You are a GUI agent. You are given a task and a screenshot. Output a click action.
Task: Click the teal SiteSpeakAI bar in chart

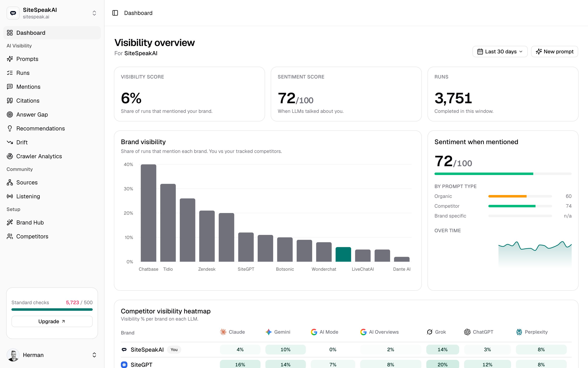(343, 254)
